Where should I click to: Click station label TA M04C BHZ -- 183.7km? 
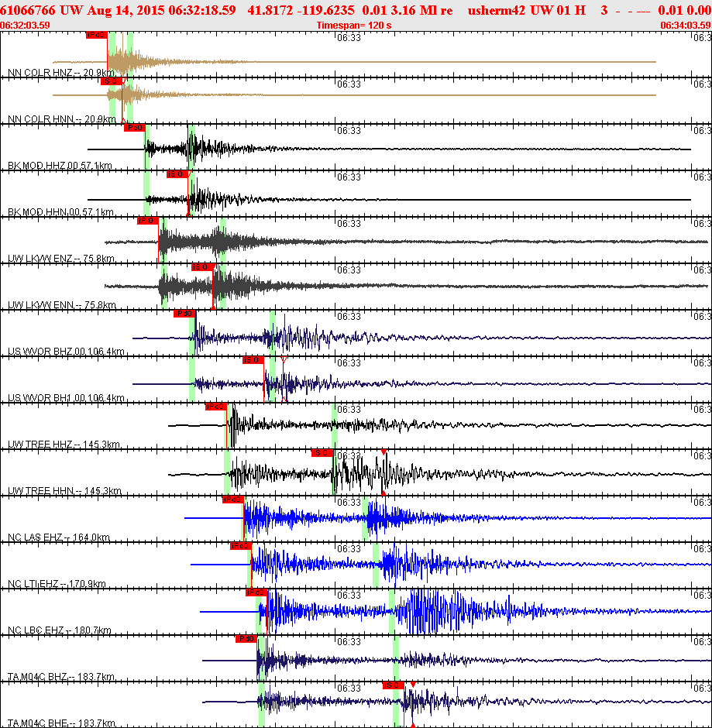(61, 676)
